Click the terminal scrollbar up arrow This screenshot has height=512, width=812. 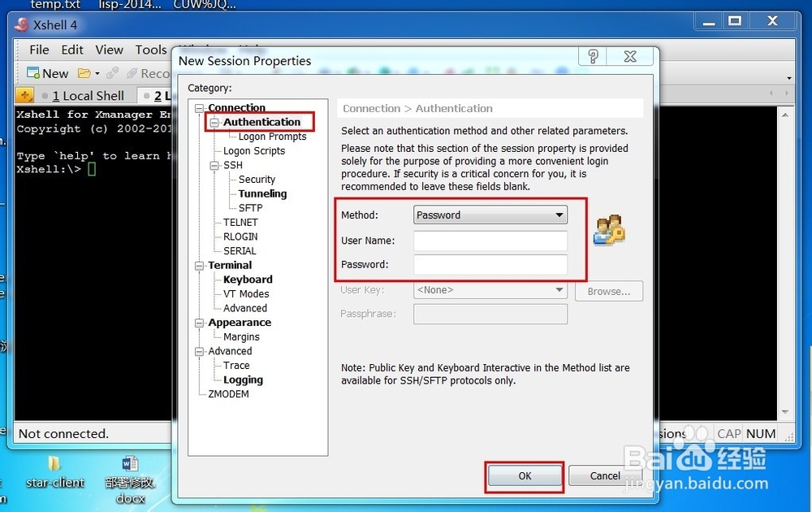tap(785, 115)
